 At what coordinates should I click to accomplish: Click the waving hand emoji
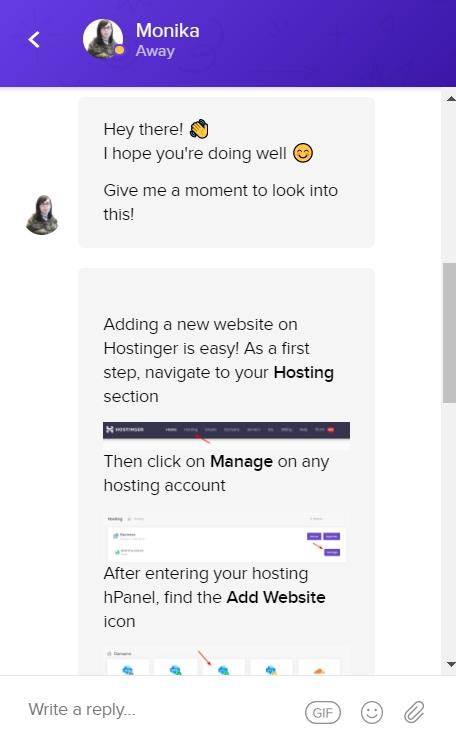pyautogui.click(x=199, y=129)
